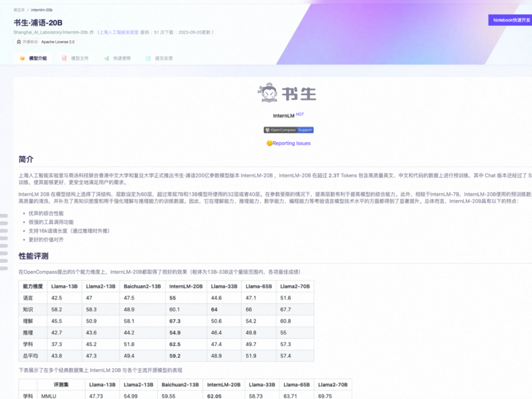The height and width of the screenshot is (399, 532).
Task: Click the 模型库 breadcrumb link
Action: tap(19, 10)
